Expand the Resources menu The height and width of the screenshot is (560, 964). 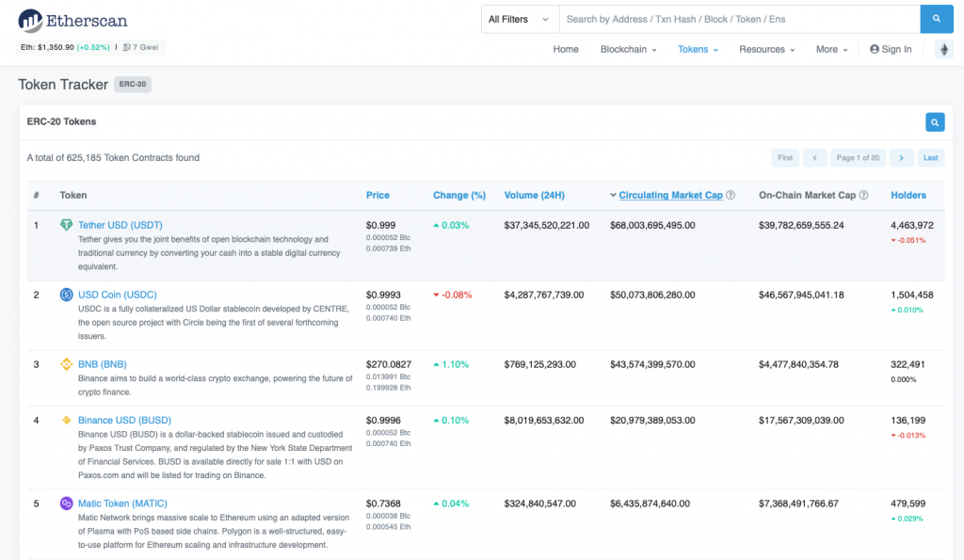[x=766, y=49]
